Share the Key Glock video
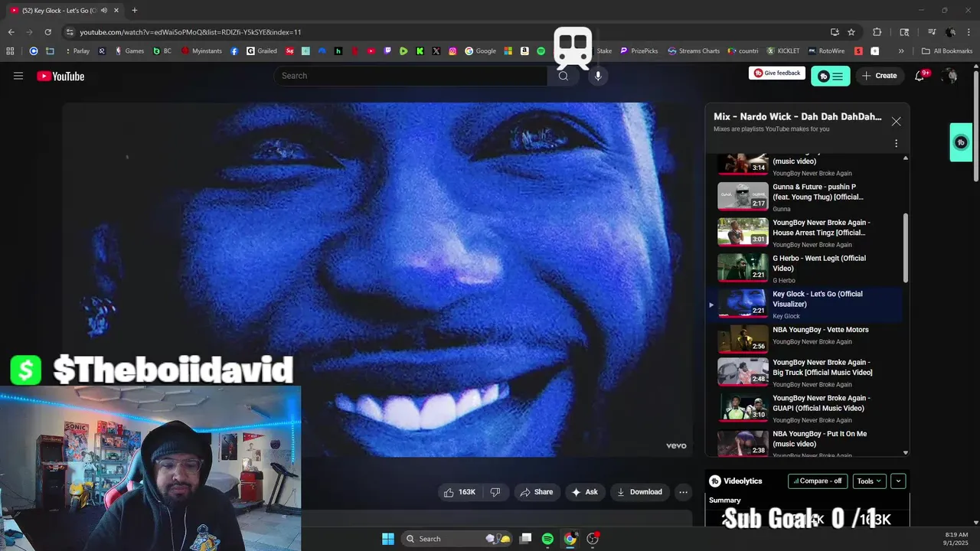 coord(536,492)
